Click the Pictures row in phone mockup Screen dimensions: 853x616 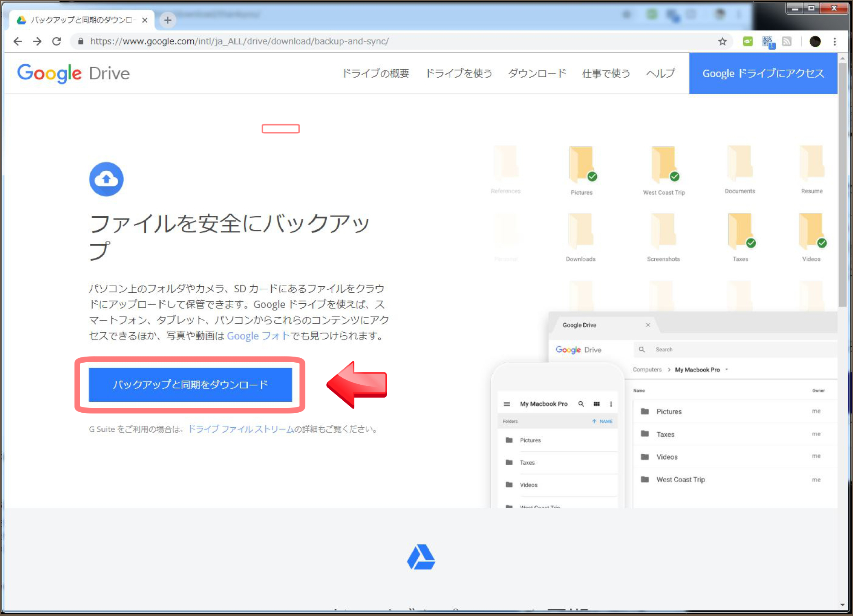[558, 440]
